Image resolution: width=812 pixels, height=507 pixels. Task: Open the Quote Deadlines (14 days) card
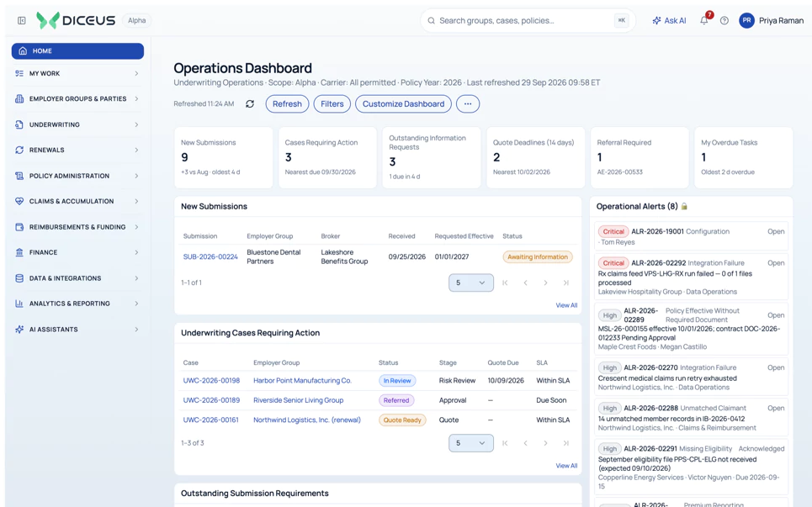coord(535,158)
